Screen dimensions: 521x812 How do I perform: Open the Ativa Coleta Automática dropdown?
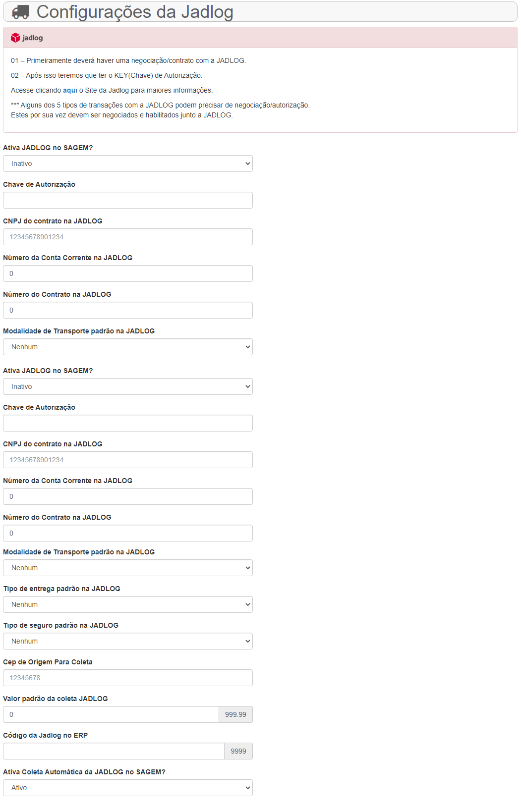[128, 788]
